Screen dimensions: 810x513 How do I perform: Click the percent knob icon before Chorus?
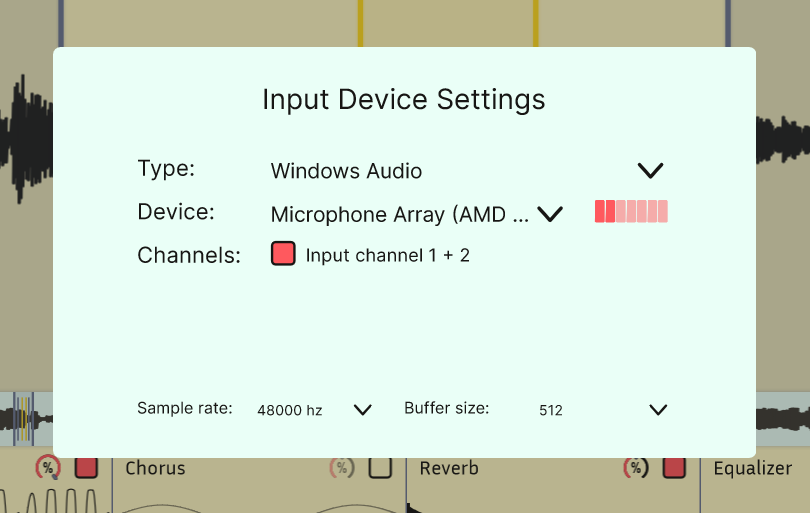[48, 468]
